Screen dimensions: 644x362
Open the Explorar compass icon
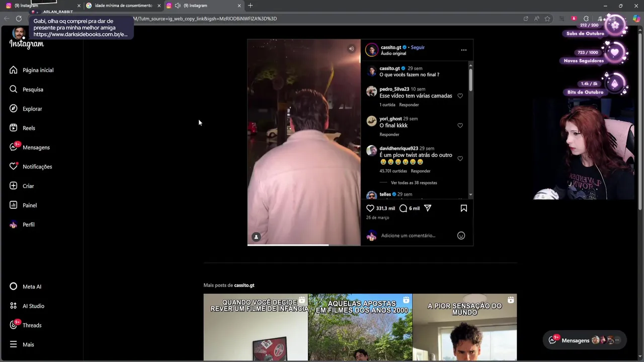point(14,109)
